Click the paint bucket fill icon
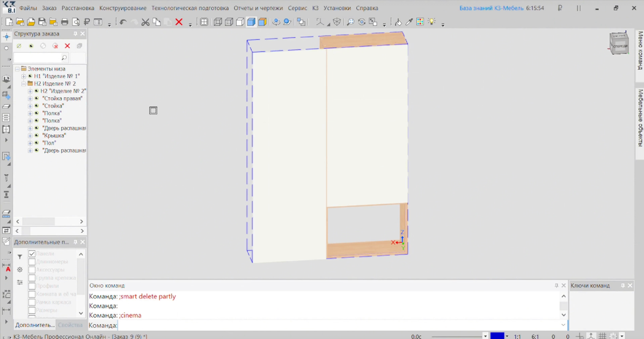 (x=398, y=22)
